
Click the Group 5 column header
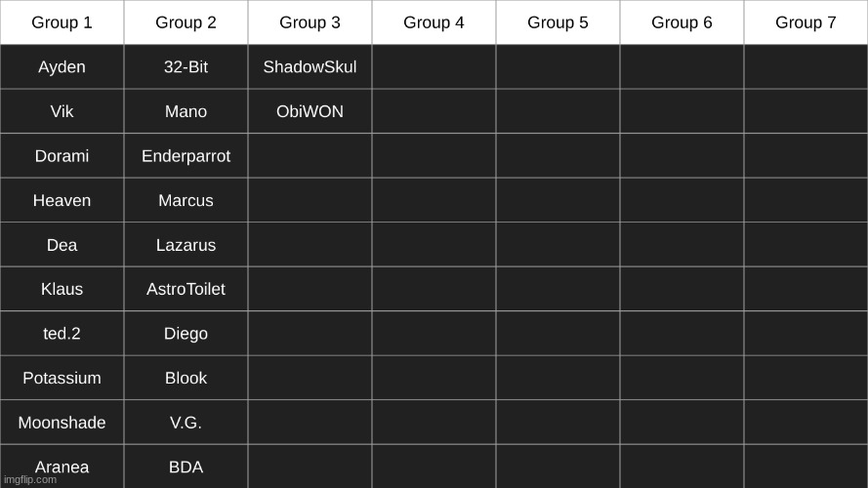pyautogui.click(x=558, y=22)
